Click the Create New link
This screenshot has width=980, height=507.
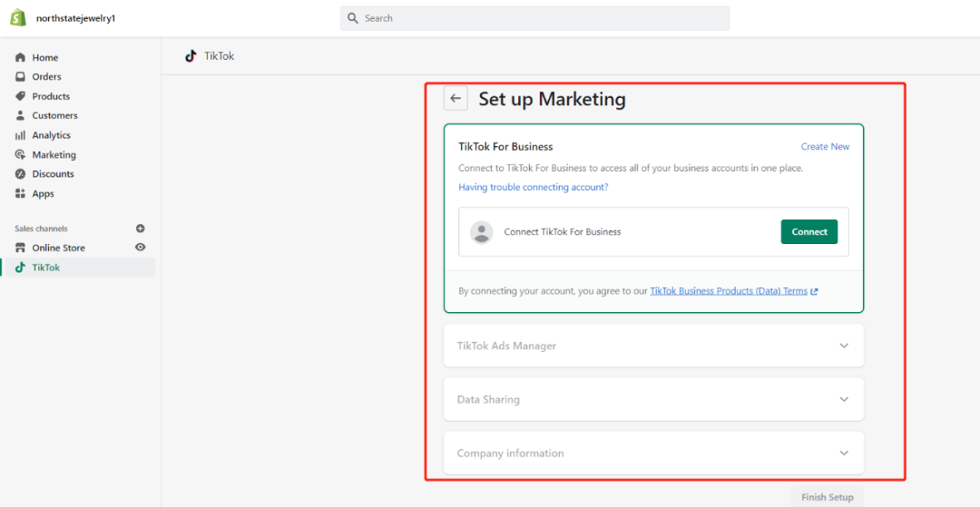pos(825,147)
